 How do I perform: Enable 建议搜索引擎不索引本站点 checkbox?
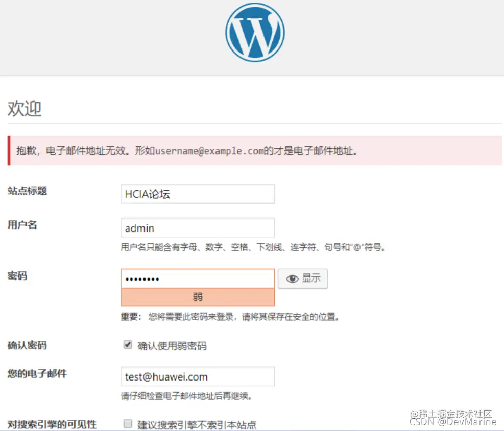(x=128, y=424)
